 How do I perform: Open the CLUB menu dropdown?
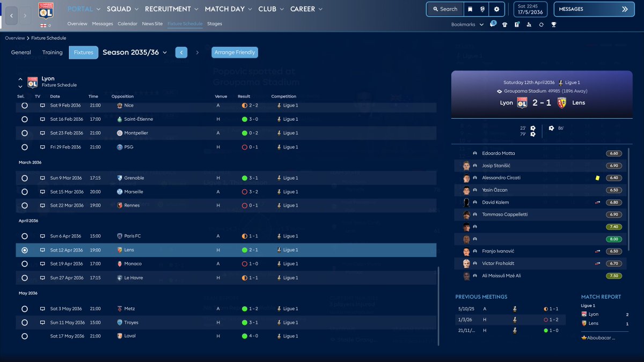pyautogui.click(x=272, y=9)
